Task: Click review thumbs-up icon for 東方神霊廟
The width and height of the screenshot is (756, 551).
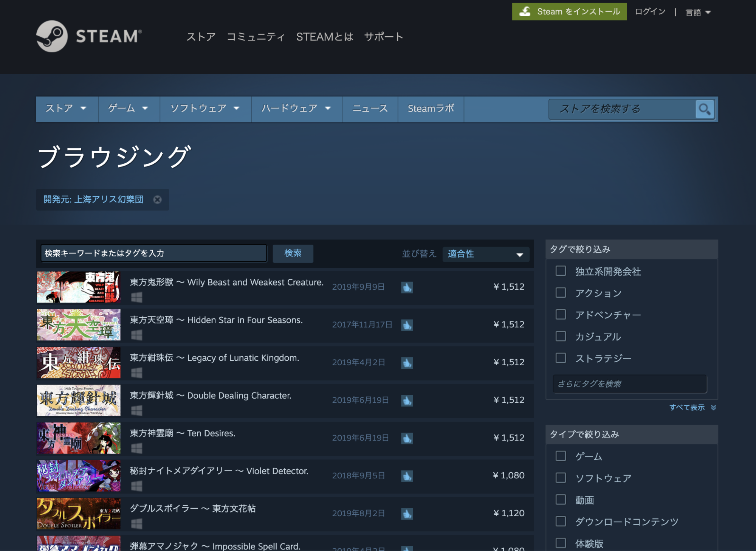Action: (407, 439)
